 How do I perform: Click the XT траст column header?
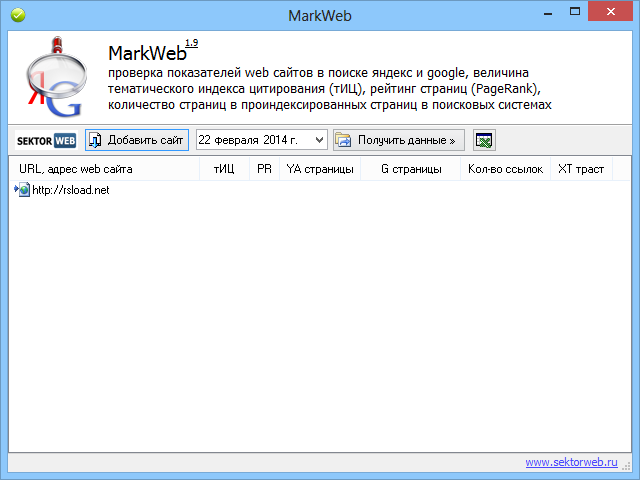point(581,169)
